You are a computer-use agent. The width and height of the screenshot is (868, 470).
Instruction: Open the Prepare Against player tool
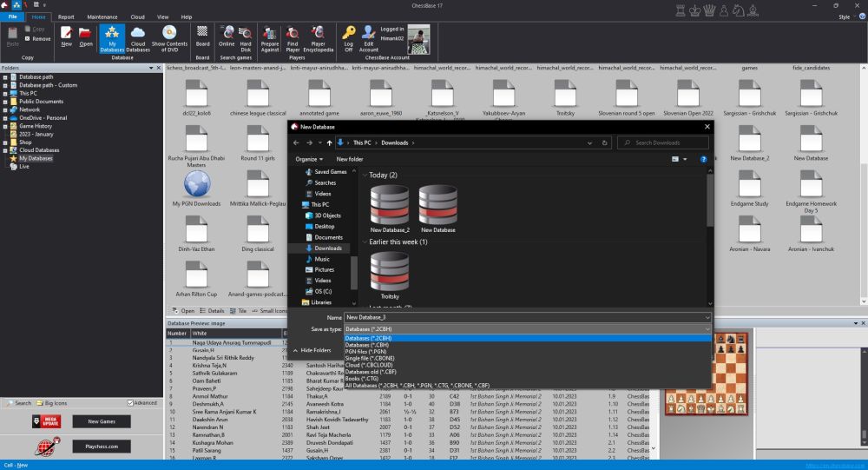[270, 37]
